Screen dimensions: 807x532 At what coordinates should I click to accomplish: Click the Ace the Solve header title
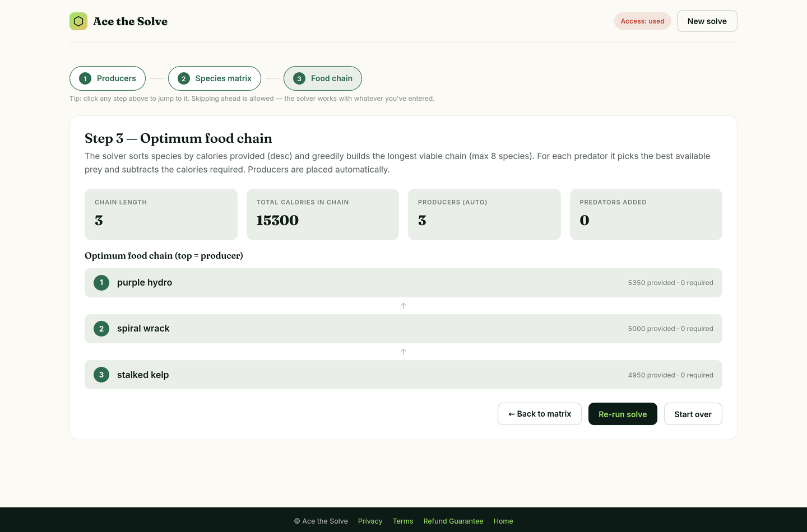pos(131,21)
